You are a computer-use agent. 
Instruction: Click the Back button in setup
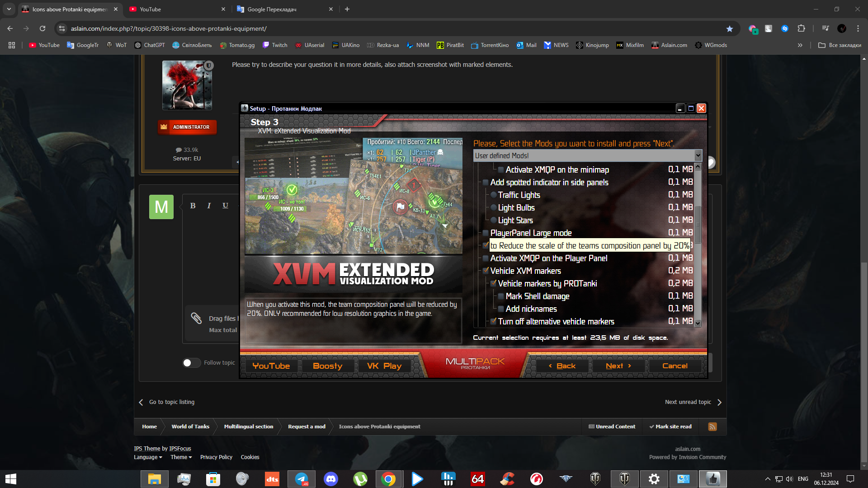(x=562, y=366)
